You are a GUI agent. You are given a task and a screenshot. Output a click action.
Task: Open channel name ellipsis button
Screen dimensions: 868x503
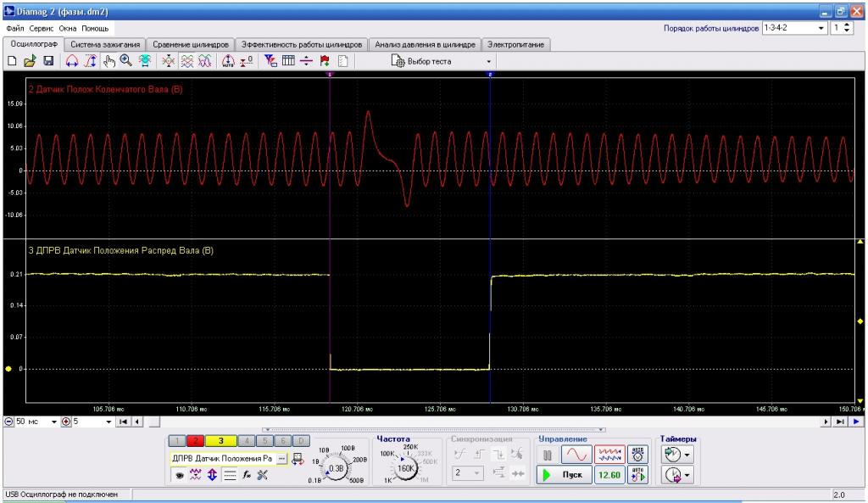pyautogui.click(x=281, y=458)
